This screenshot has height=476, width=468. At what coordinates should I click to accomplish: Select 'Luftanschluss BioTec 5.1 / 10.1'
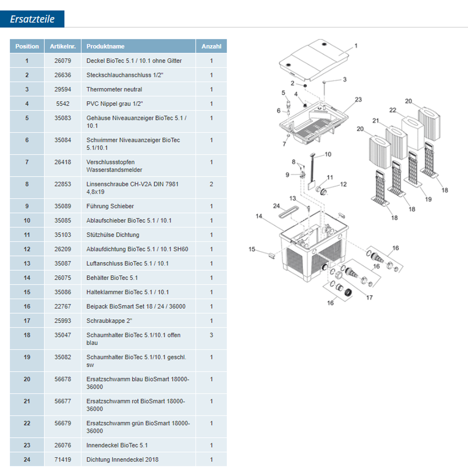coord(127,263)
